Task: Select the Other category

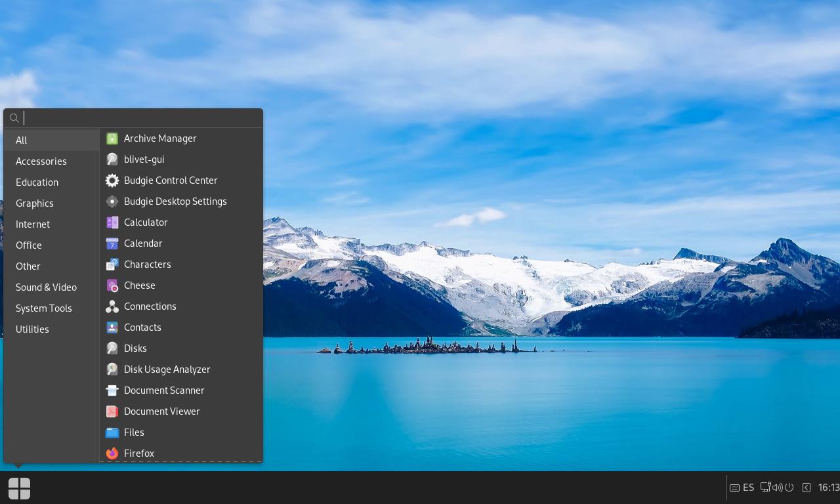Action: click(52, 266)
